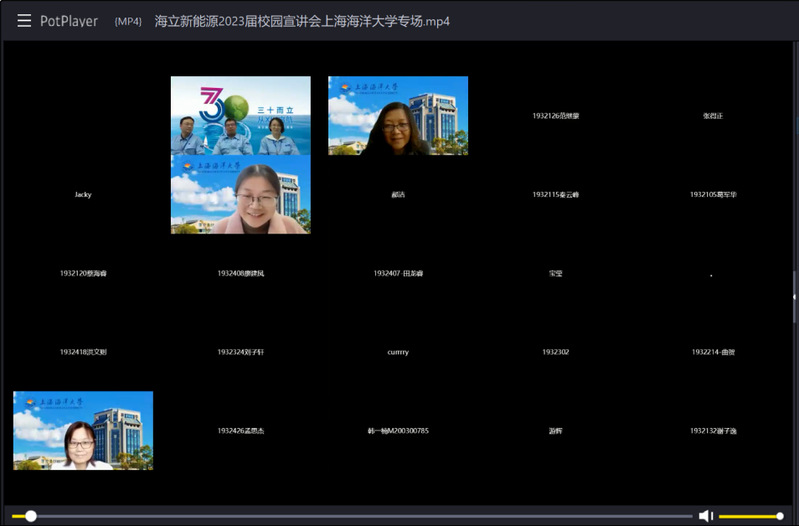The image size is (799, 526).
Task: Click participant tile starting with 1932105
Action: (713, 194)
